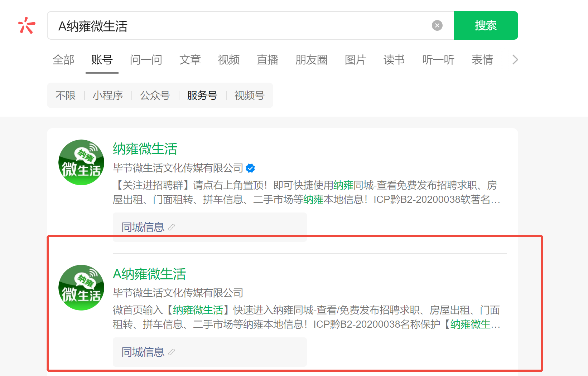This screenshot has width=588, height=376.
Task: Click the description starting 微首页输入
Action: (x=307, y=317)
